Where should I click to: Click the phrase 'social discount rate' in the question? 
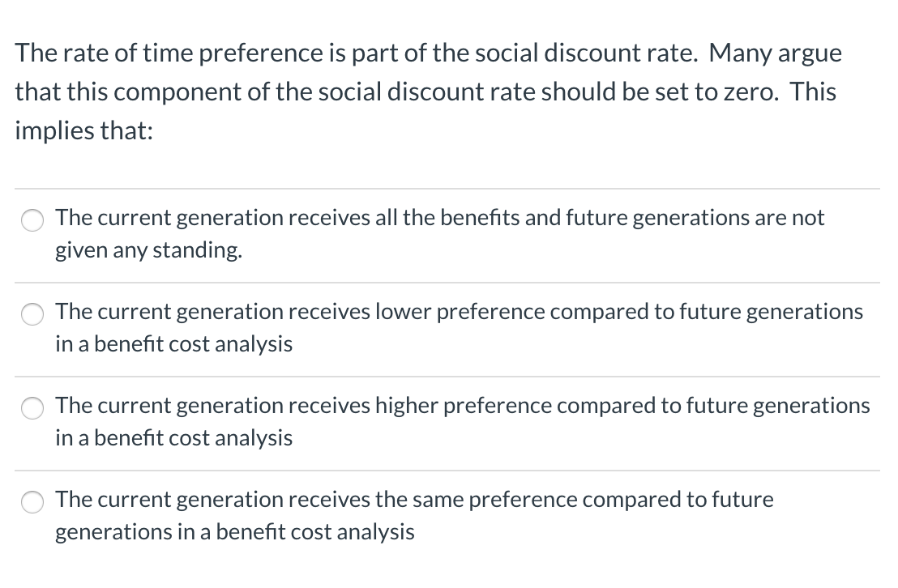click(x=584, y=52)
